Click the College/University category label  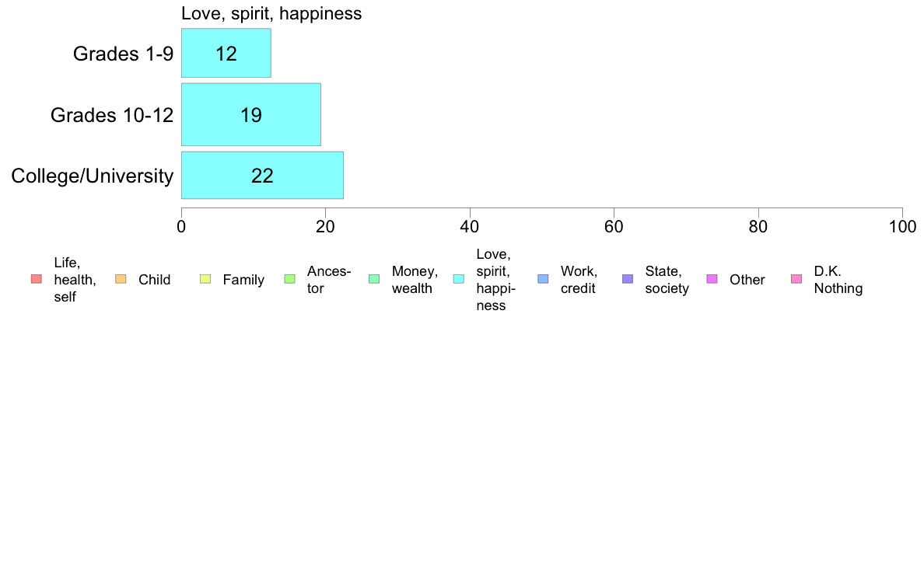coord(93,176)
